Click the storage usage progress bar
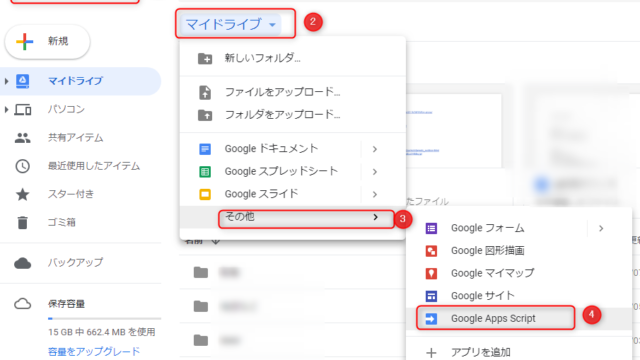The image size is (640, 360). (104, 318)
